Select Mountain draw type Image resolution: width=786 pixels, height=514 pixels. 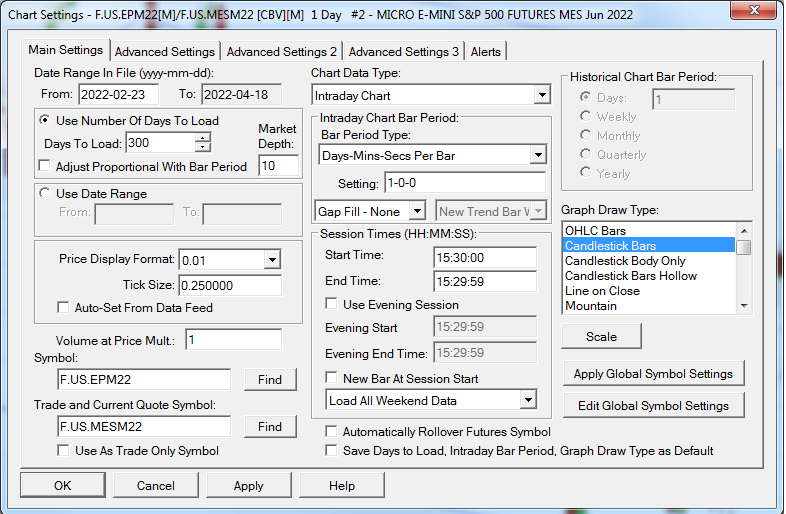(x=649, y=306)
